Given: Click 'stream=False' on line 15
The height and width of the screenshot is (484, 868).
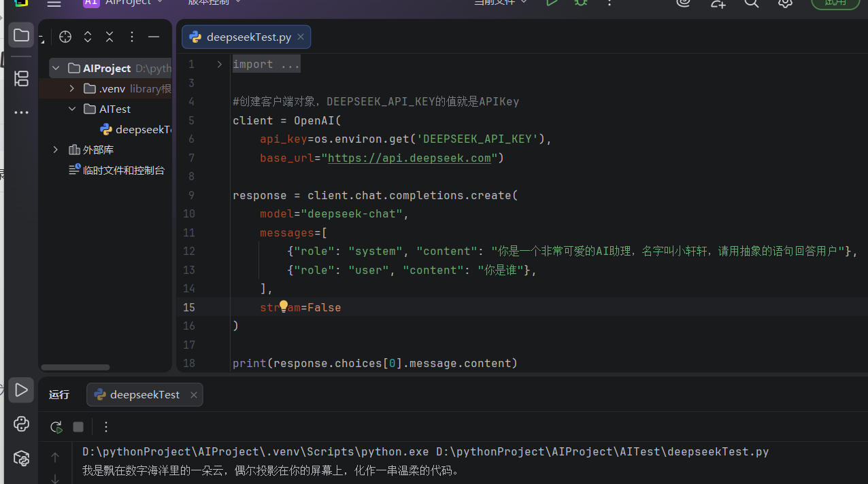Looking at the screenshot, I should coord(300,307).
